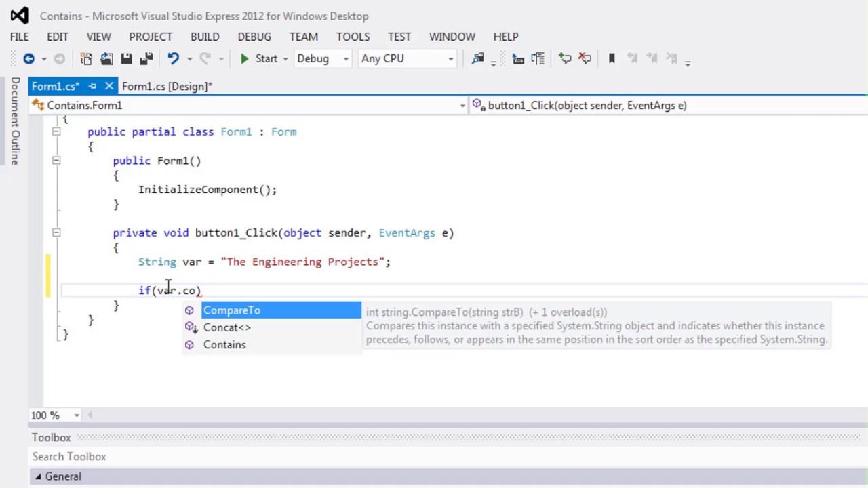Click the Redo toolbar icon

click(x=205, y=59)
